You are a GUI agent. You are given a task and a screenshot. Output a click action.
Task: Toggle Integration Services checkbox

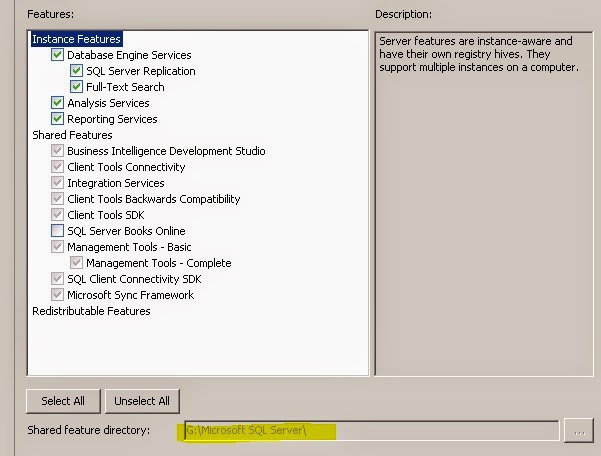pos(57,183)
